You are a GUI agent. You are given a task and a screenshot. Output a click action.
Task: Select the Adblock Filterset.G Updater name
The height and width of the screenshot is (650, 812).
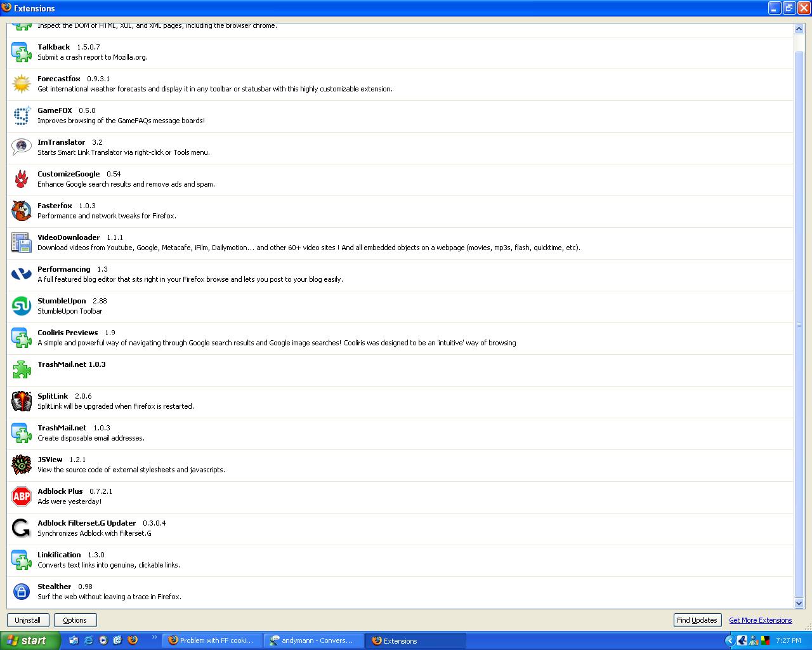[87, 523]
